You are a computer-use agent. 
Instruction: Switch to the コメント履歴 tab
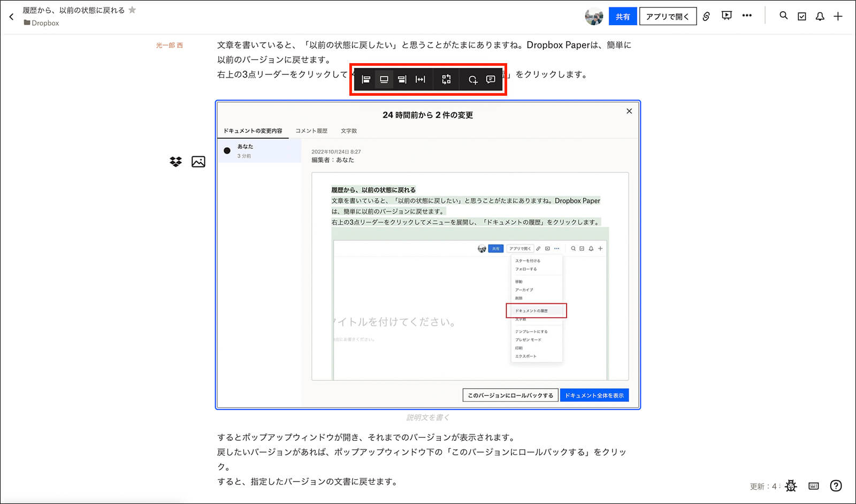click(311, 131)
